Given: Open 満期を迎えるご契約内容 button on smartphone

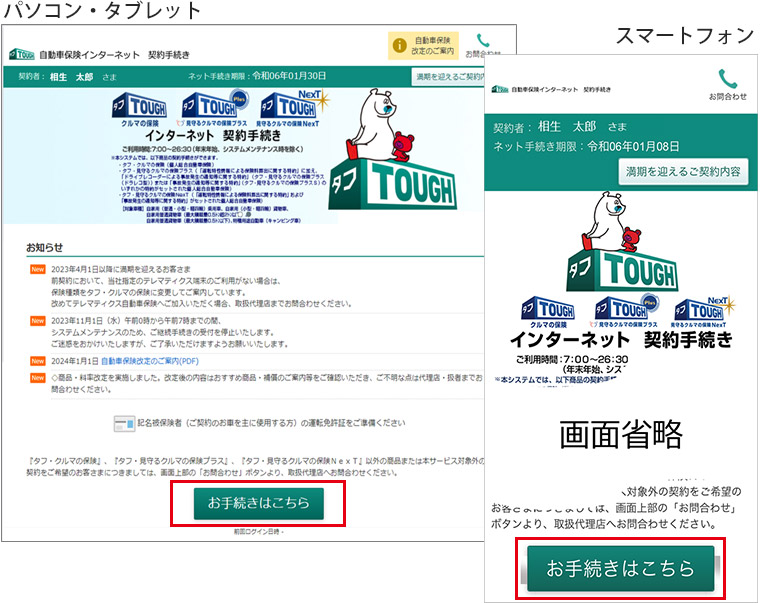Looking at the screenshot, I should click(x=683, y=172).
